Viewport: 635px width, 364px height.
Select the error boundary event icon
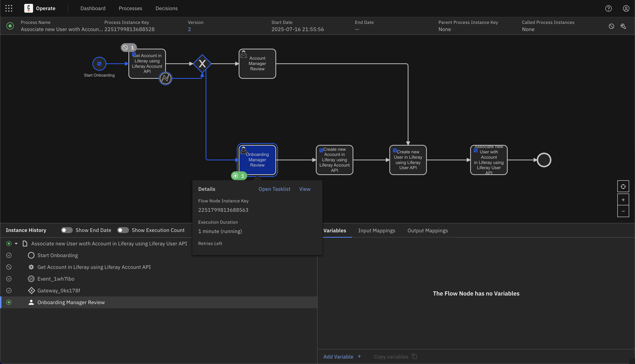click(x=165, y=78)
